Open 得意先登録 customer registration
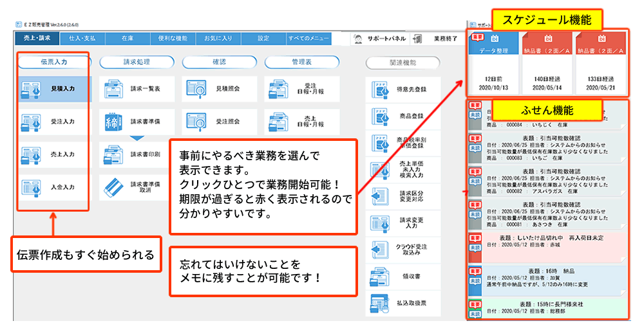The width and height of the screenshot is (644, 330). [x=399, y=88]
